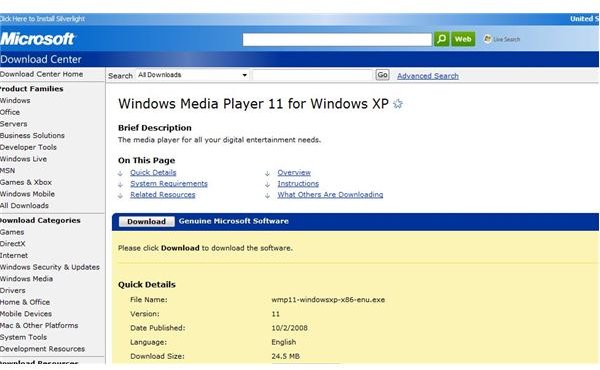Select Office in Product Families
Screen dimensions: 600x370
point(10,112)
